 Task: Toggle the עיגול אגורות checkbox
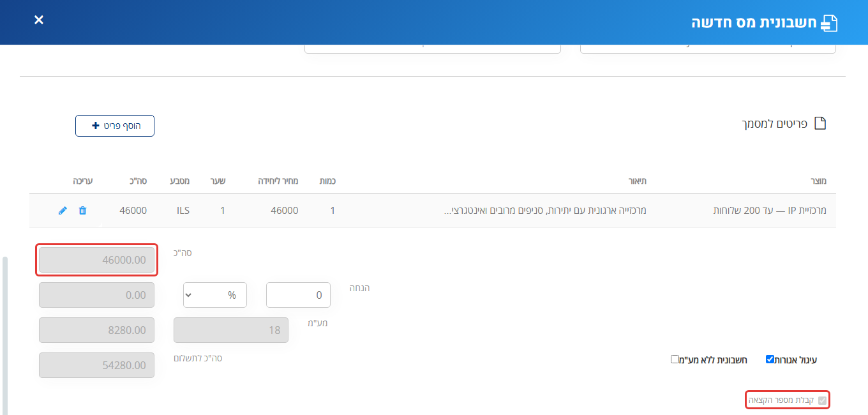click(x=770, y=359)
